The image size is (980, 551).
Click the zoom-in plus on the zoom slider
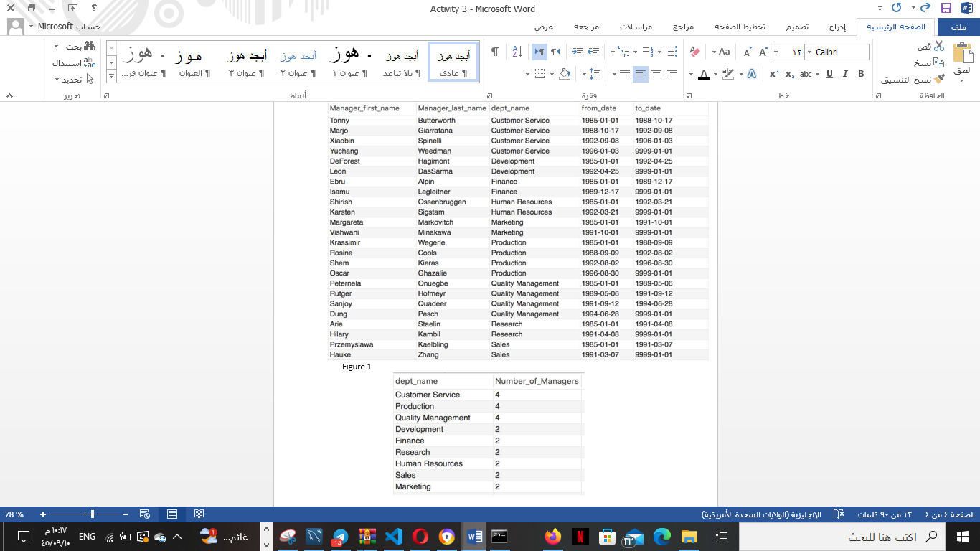(43, 514)
